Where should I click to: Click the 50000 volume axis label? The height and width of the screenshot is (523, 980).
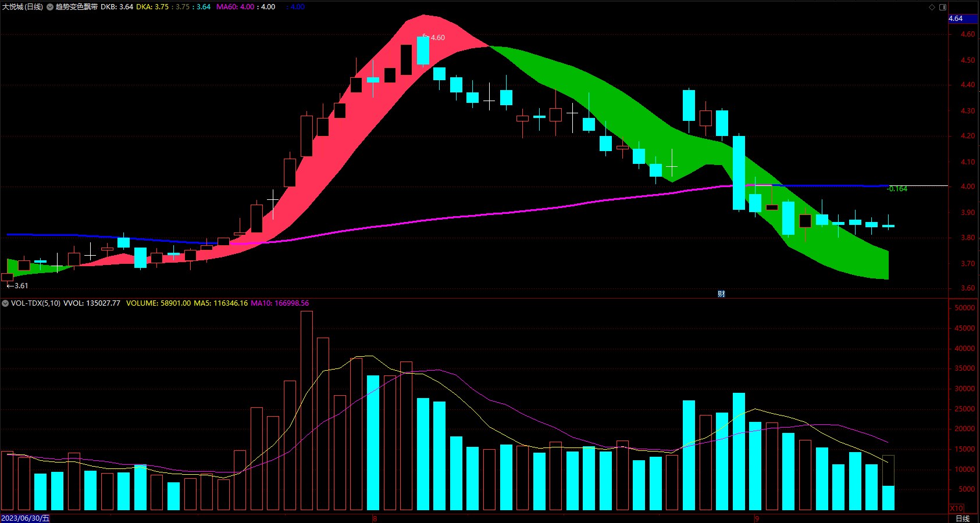click(x=965, y=308)
